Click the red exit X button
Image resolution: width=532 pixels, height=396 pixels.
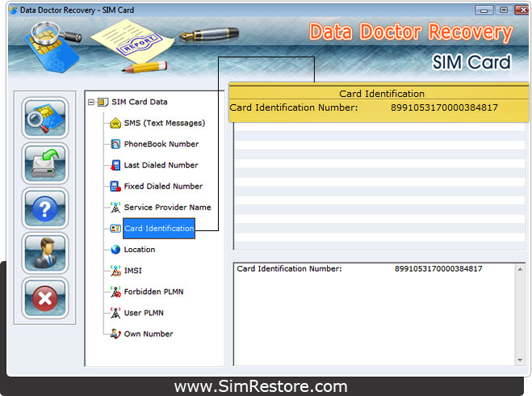coord(45,298)
